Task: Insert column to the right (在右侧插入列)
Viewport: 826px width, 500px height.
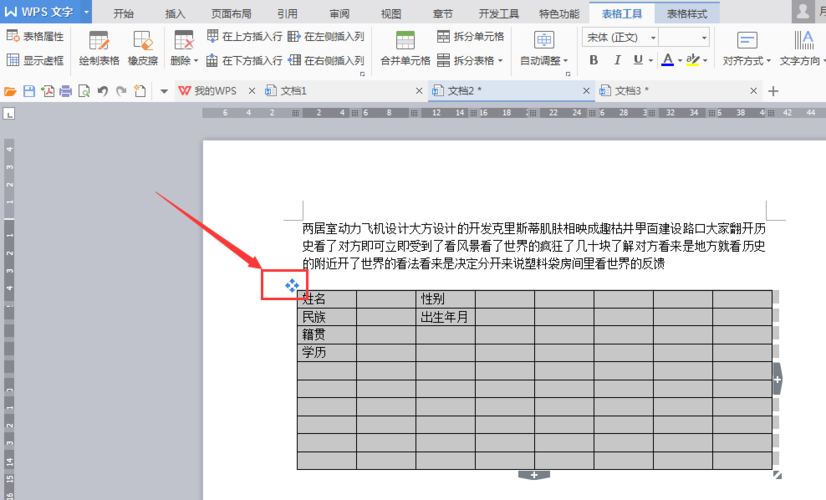Action: 327,60
